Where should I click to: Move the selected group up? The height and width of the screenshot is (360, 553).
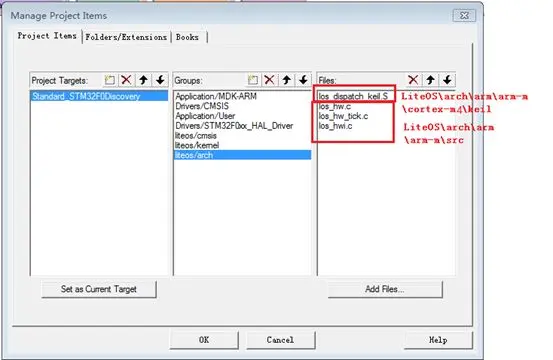[286, 80]
